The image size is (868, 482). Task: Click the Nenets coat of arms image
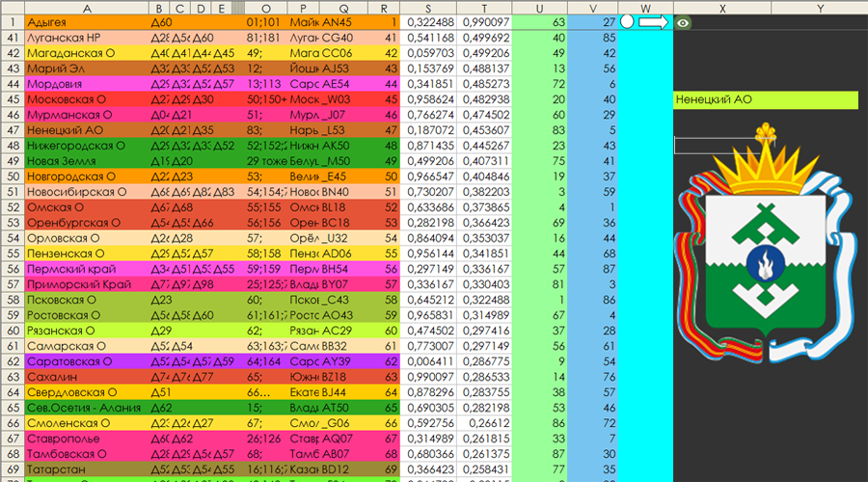[766, 244]
